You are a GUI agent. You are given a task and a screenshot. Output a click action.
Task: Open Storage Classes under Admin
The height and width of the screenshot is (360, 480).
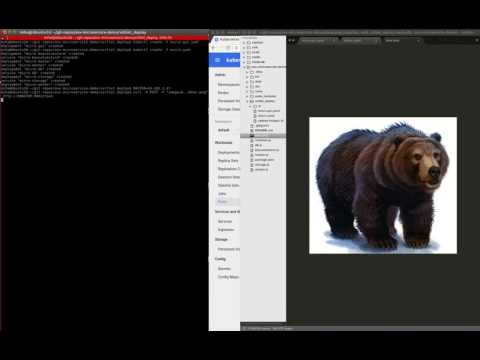pos(229,109)
